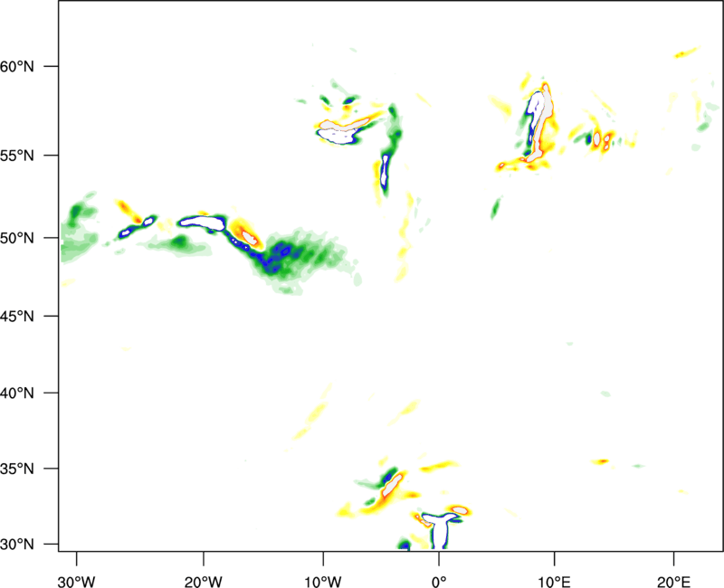Click the 30°W longitude label

pos(77,582)
